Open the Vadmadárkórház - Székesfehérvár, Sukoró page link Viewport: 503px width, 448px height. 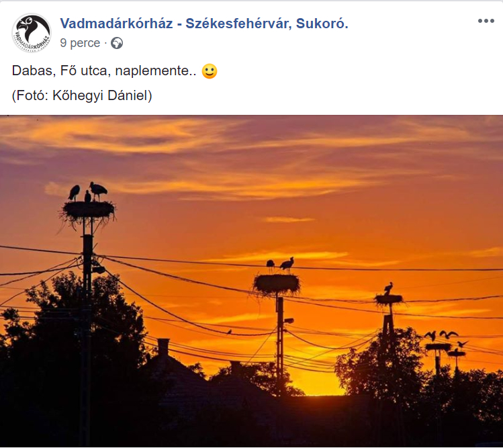click(x=204, y=24)
